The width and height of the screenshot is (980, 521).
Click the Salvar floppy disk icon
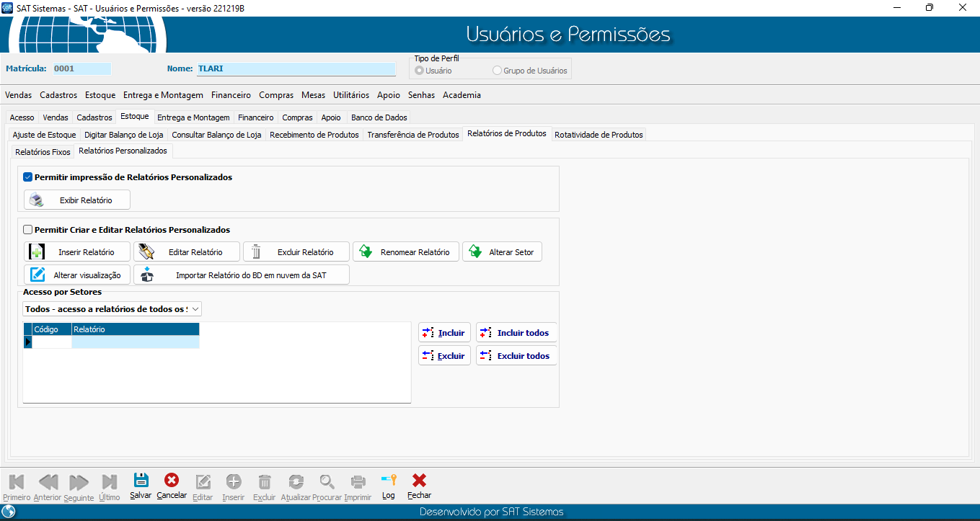pos(141,481)
